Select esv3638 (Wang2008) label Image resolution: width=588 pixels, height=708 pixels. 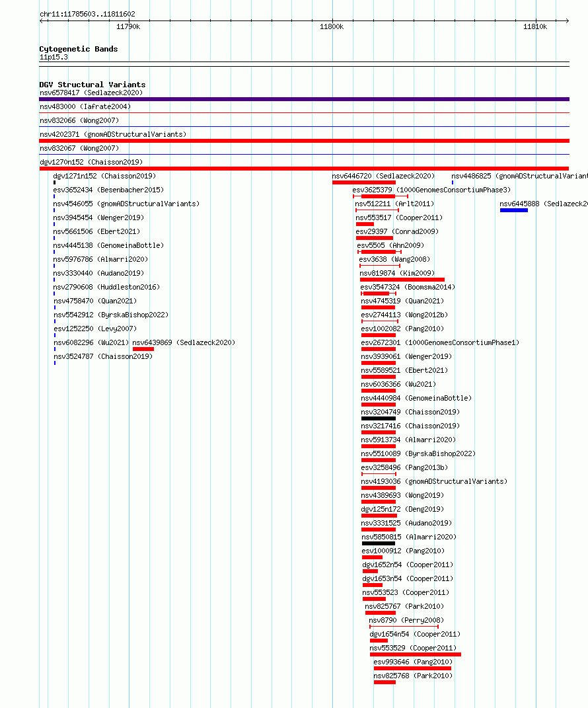click(395, 259)
